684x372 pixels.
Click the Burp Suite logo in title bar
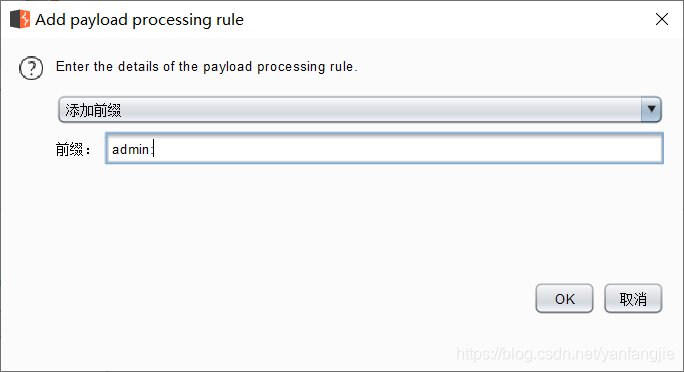coord(20,19)
